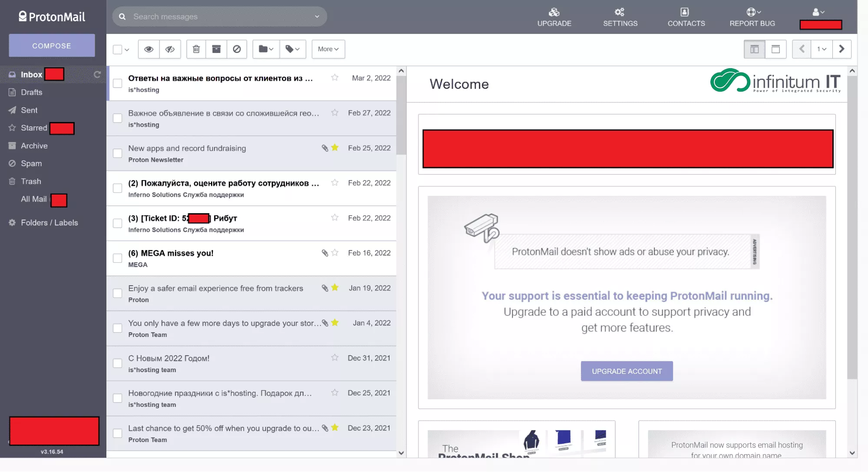Image resolution: width=868 pixels, height=472 pixels.
Task: Open Settings from the top bar
Action: pyautogui.click(x=620, y=17)
